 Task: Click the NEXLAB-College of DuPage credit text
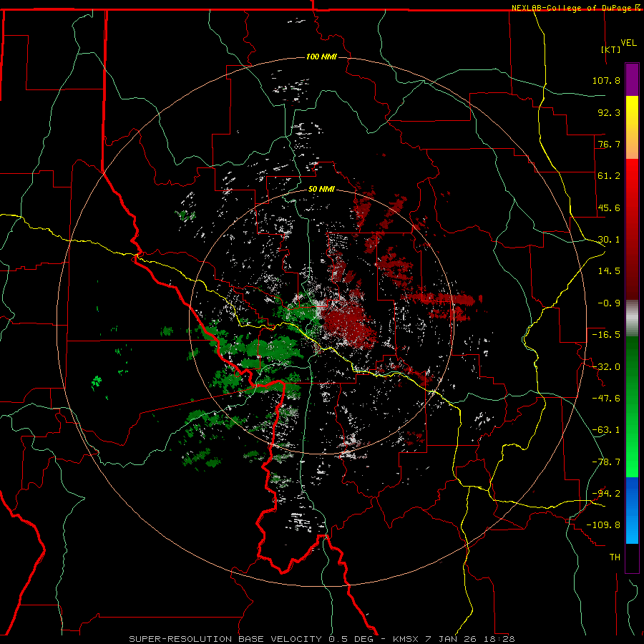tap(571, 8)
